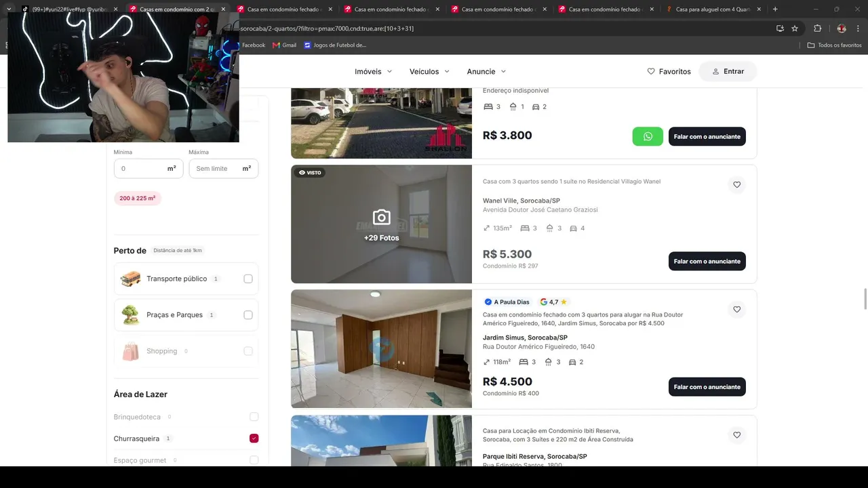Open a new browser tab with the plus
This screenshot has width=868, height=488.
point(775,9)
